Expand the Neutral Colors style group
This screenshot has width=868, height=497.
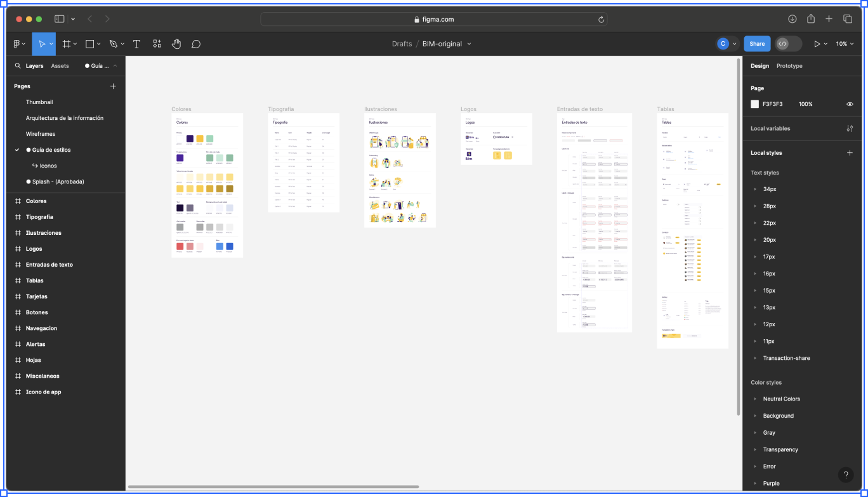755,399
